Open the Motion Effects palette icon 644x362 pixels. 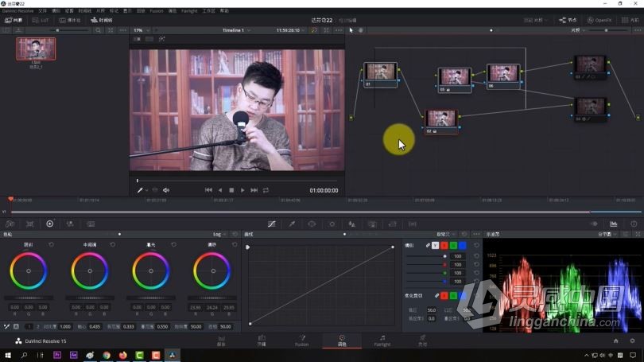(x=91, y=224)
